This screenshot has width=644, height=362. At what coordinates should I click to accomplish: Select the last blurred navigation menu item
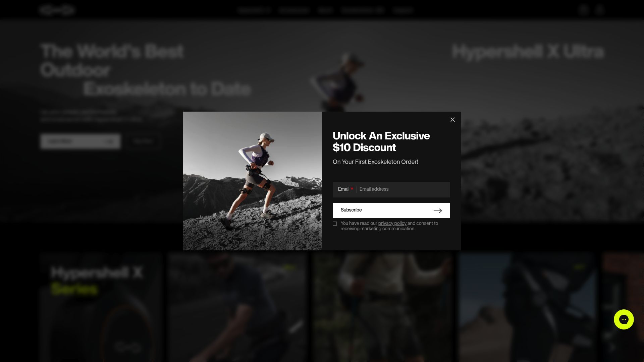click(x=403, y=10)
